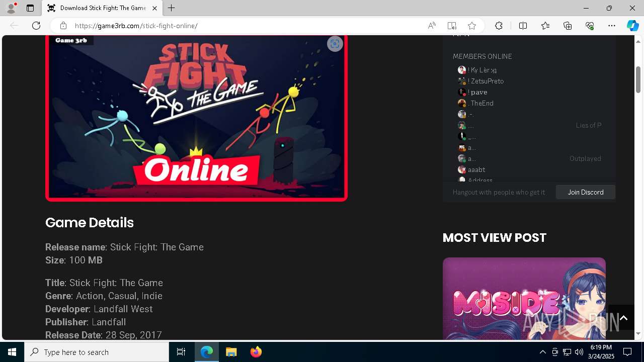The width and height of the screenshot is (644, 362).
Task: Activate Read aloud icon
Action: click(x=432, y=26)
